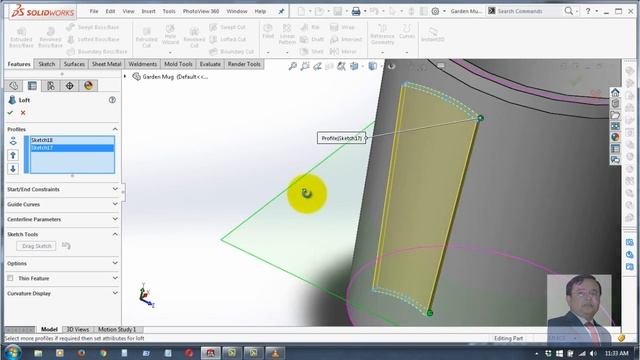Switch to the Evaluate tab

coord(210,64)
